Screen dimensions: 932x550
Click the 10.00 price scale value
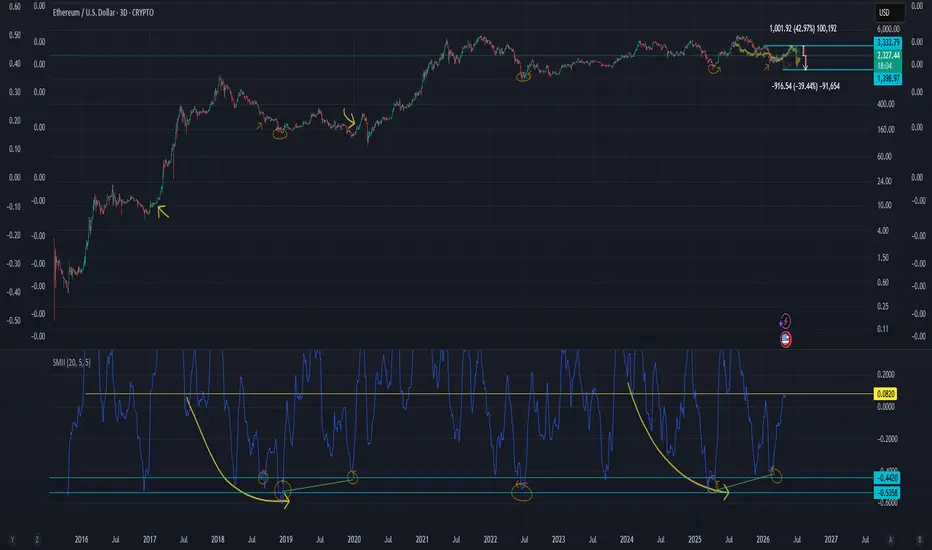click(884, 205)
